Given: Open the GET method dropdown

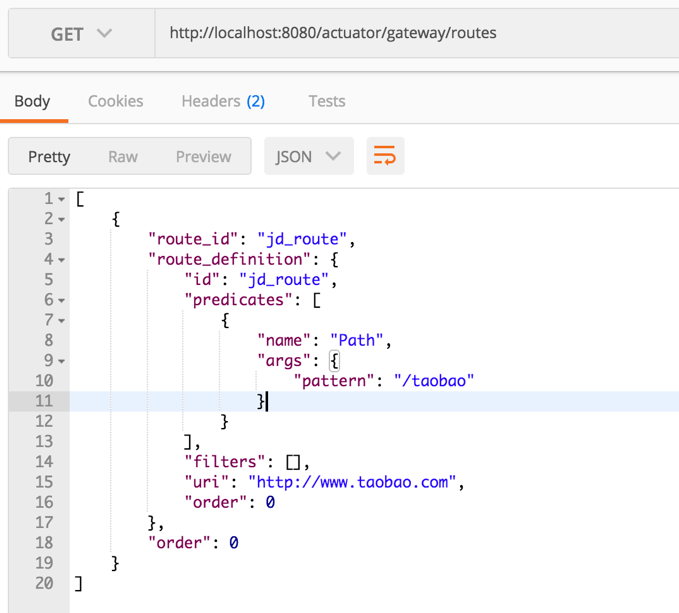Looking at the screenshot, I should pyautogui.click(x=81, y=33).
